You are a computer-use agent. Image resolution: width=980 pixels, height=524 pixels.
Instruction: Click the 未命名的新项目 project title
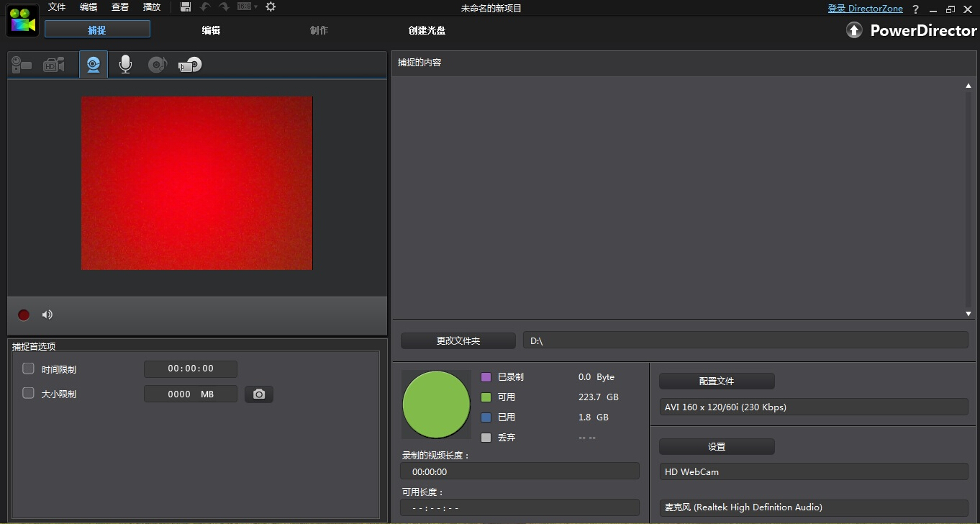[491, 9]
